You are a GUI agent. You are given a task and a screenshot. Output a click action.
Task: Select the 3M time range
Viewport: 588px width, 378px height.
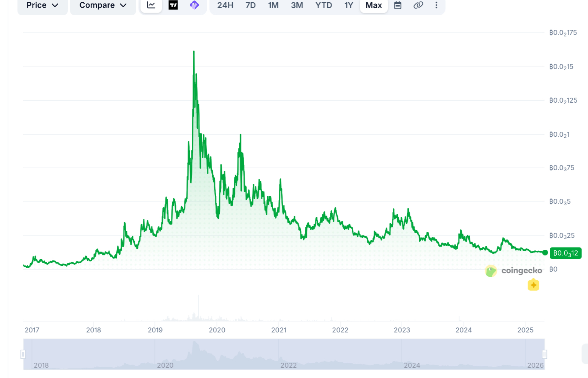(297, 5)
